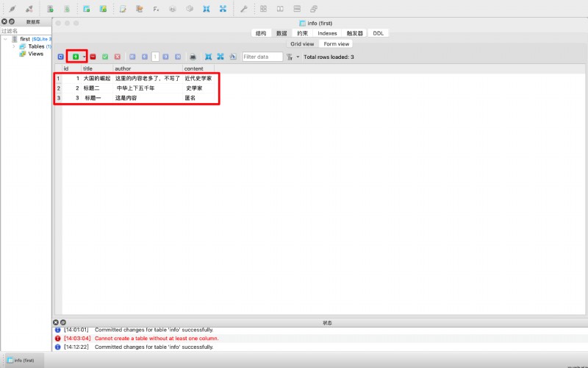Click the add database icon
Screen dimensions: 588x368
tap(50, 9)
